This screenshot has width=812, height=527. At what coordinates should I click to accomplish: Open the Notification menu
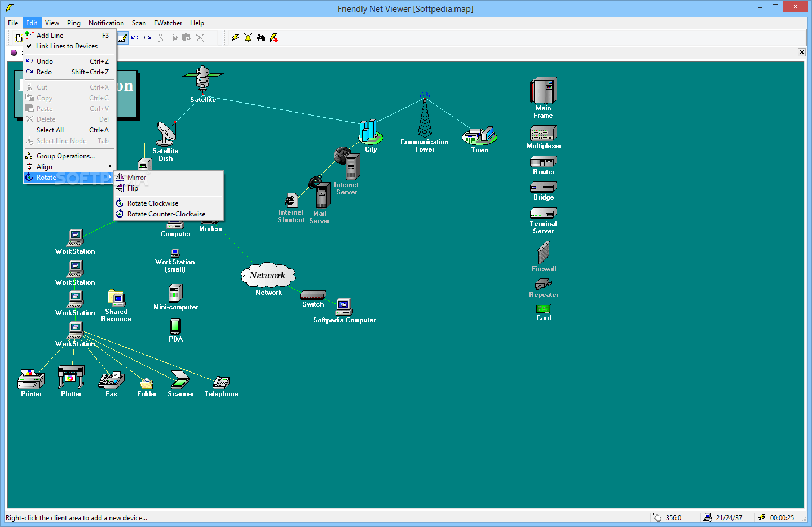(106, 23)
